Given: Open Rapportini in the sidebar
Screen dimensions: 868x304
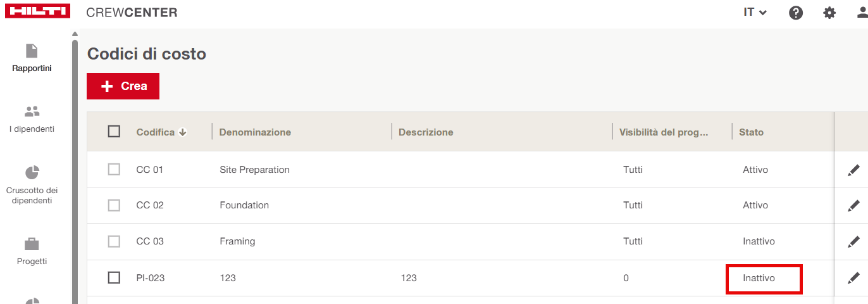Looking at the screenshot, I should click(x=32, y=58).
